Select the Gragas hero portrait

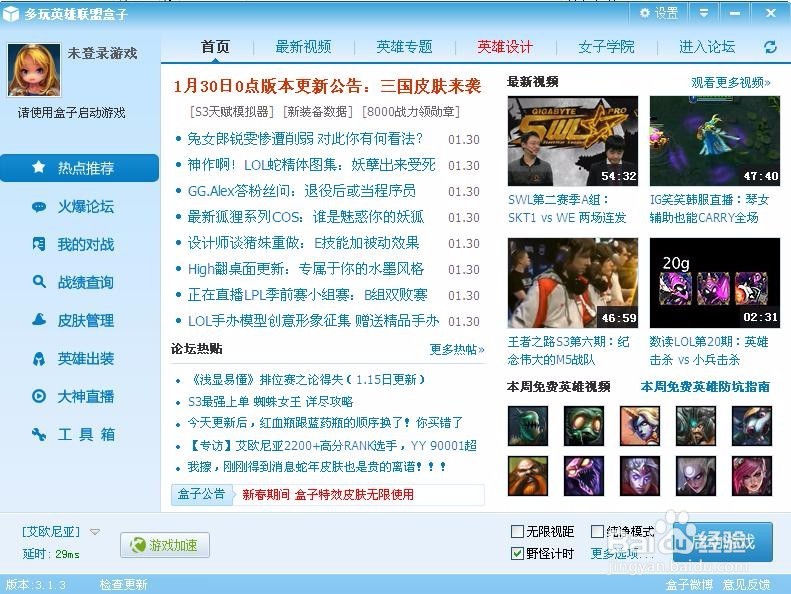[528, 476]
